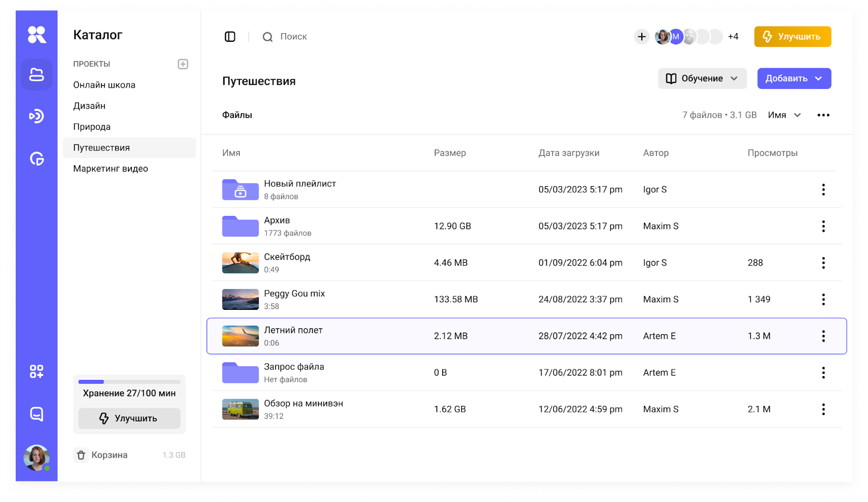
Task: Open the Корзина trash
Action: click(x=109, y=455)
